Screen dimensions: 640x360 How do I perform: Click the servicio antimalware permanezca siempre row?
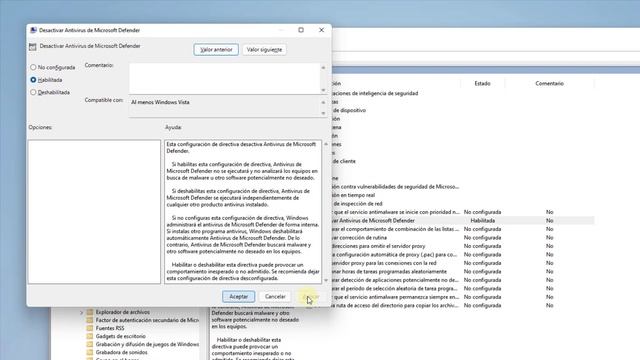463,297
